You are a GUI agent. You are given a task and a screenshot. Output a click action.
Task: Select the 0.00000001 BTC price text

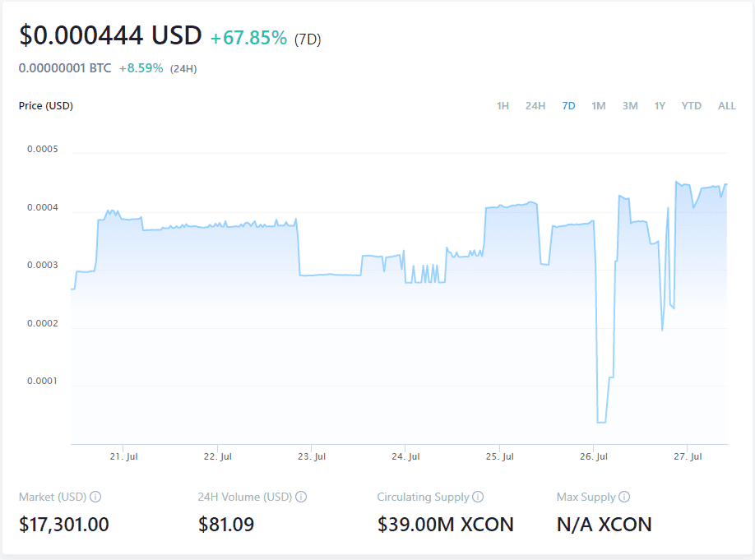(64, 67)
